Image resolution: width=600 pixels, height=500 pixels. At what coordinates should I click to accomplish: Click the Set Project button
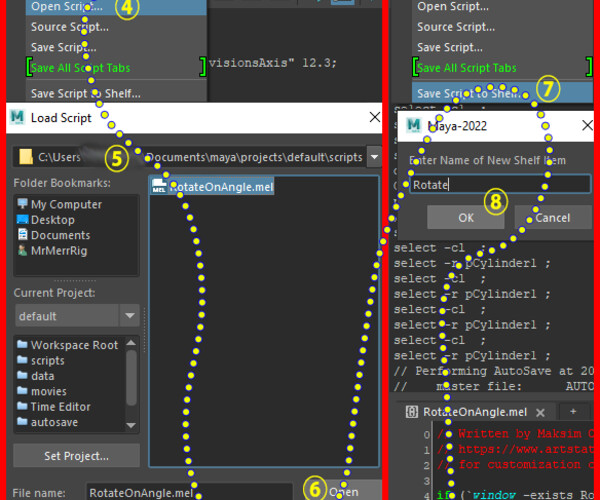click(x=77, y=456)
